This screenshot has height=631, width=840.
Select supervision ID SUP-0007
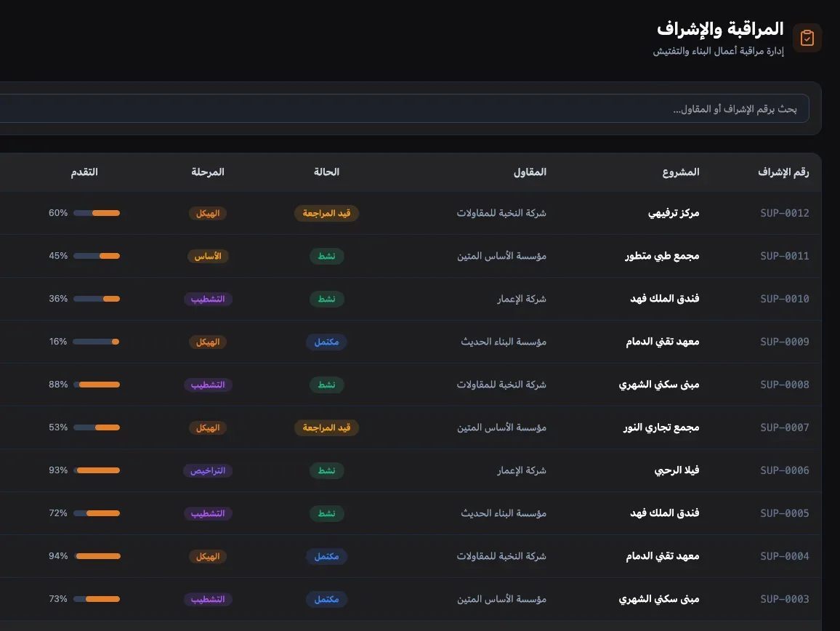click(784, 427)
